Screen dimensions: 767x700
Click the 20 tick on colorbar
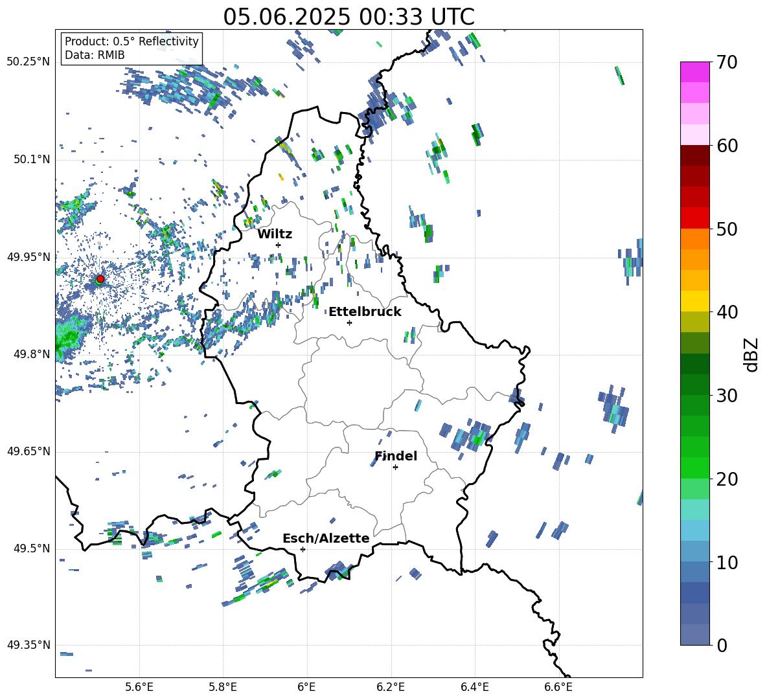click(x=727, y=479)
